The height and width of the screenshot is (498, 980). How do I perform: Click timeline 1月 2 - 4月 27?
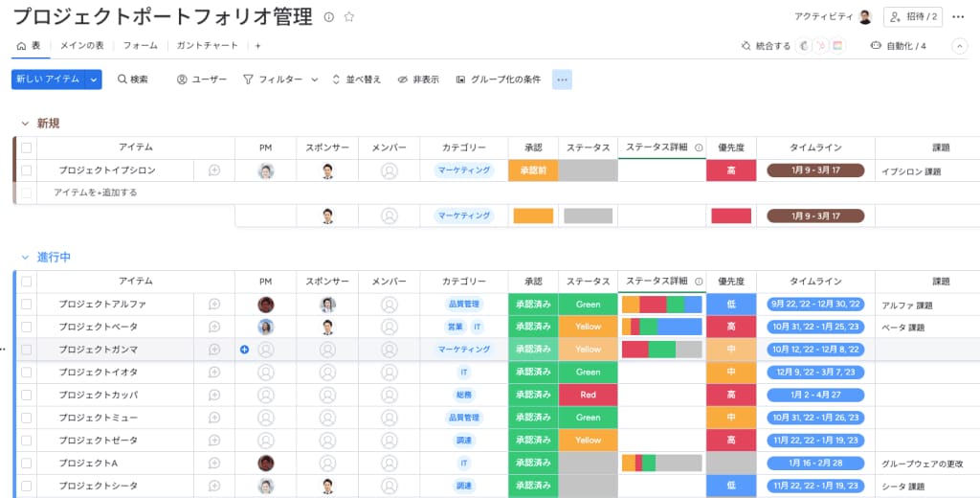pyautogui.click(x=815, y=395)
